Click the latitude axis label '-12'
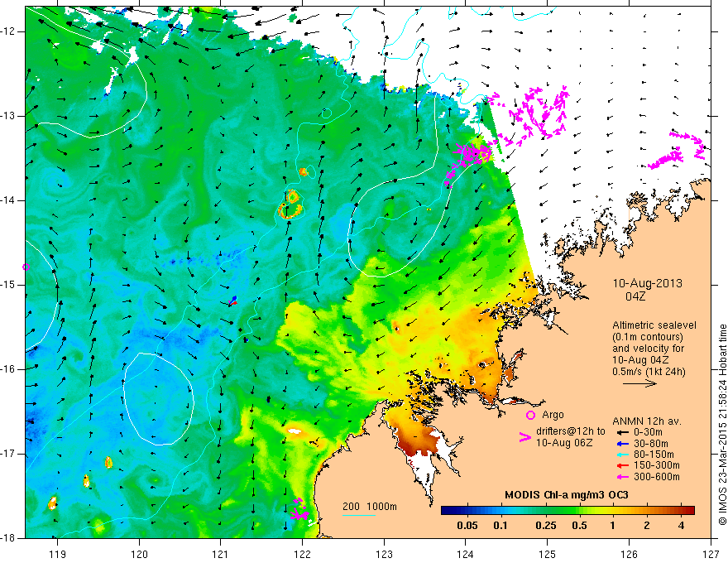Viewport: 728px width, 563px height. tap(8, 31)
